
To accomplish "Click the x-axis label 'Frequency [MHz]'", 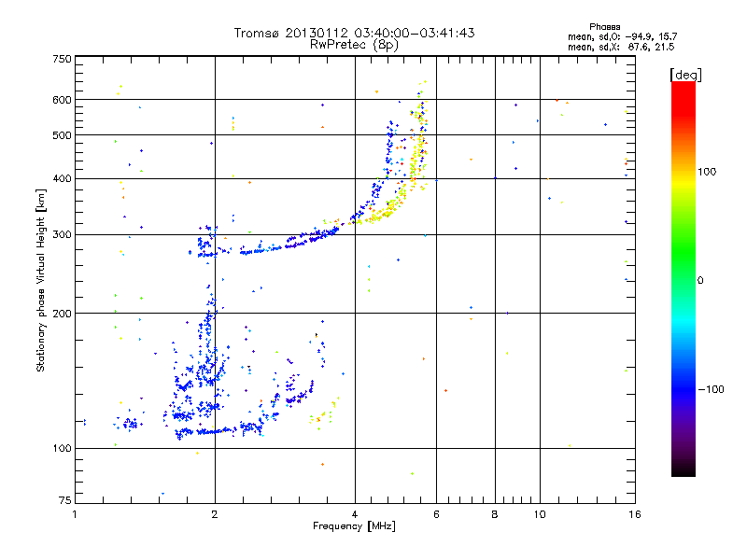I will (x=354, y=526).
